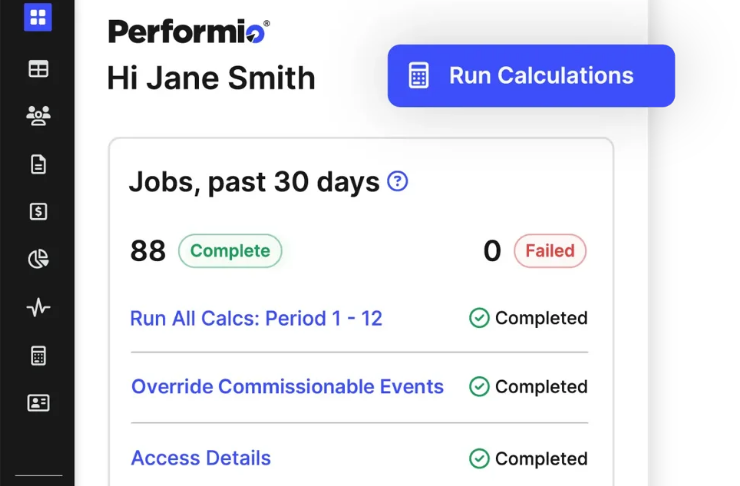Screen dimensions: 740x486
Task: Open the Access Details job link
Action: click(201, 458)
